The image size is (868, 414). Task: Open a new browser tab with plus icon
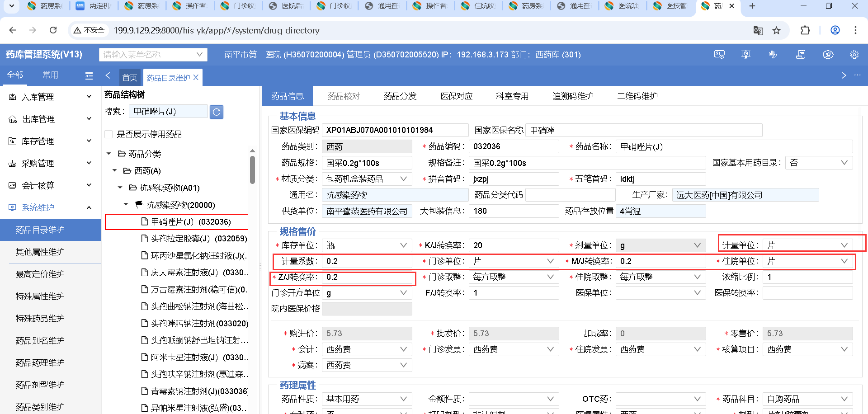tap(752, 6)
